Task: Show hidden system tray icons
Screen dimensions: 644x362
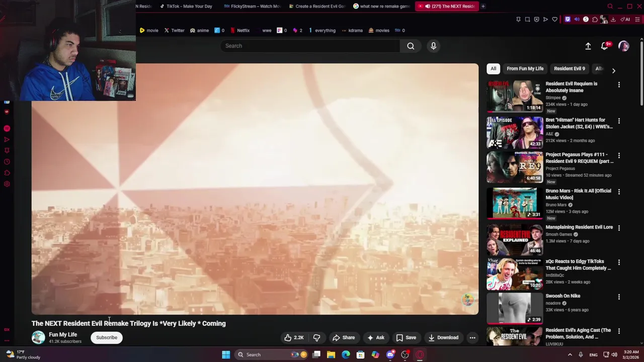Action: [570, 354]
